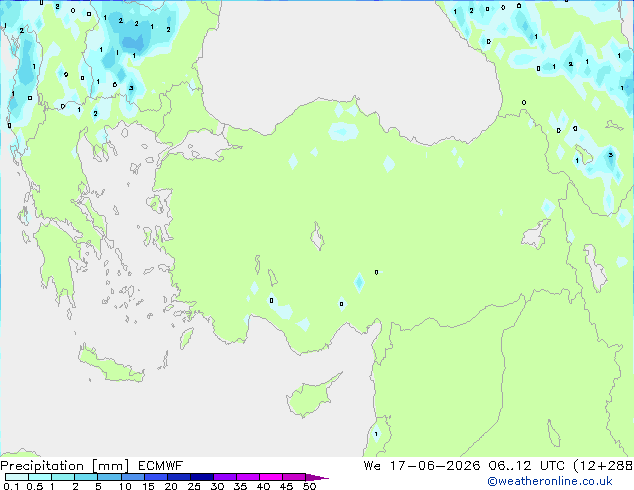
Task: Click the legend value label '25'
Action: point(194,486)
